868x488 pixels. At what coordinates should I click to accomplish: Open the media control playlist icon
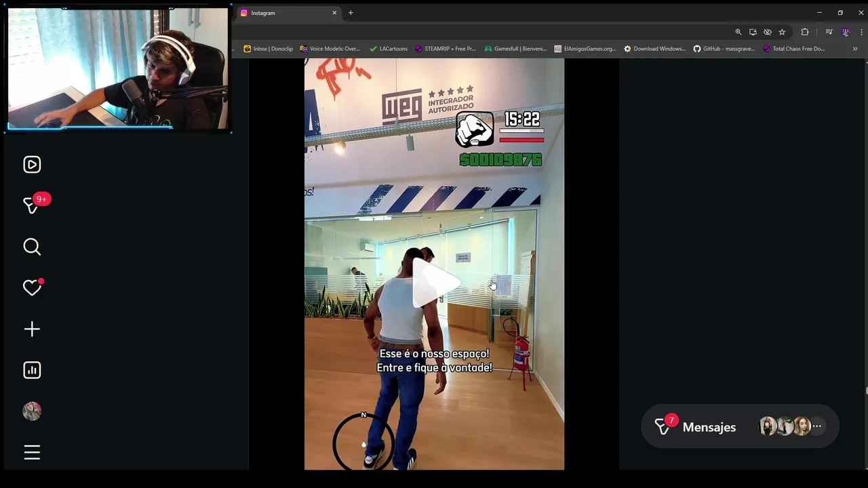point(829,32)
